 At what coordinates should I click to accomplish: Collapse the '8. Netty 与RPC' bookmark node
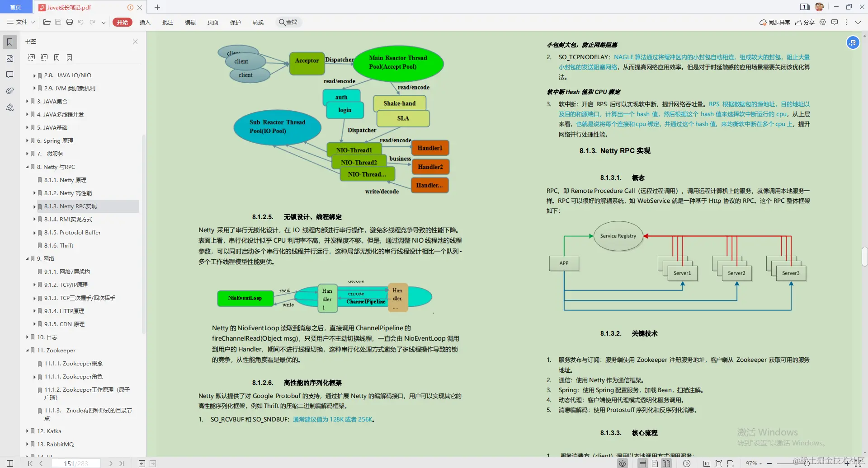tap(27, 167)
